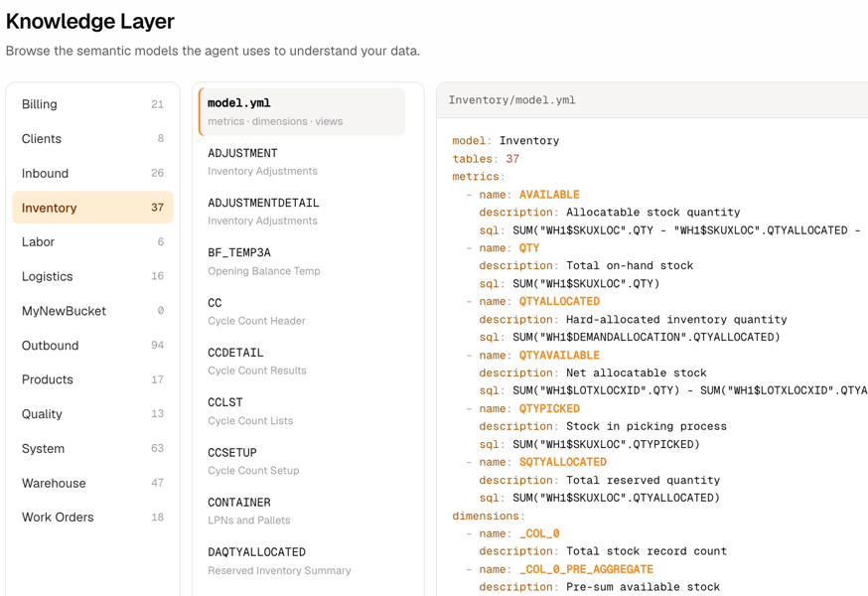The width and height of the screenshot is (868, 596).
Task: Click the SUM("WH1$SKUXLOC".QTYPICKED) sql value
Action: click(x=606, y=444)
